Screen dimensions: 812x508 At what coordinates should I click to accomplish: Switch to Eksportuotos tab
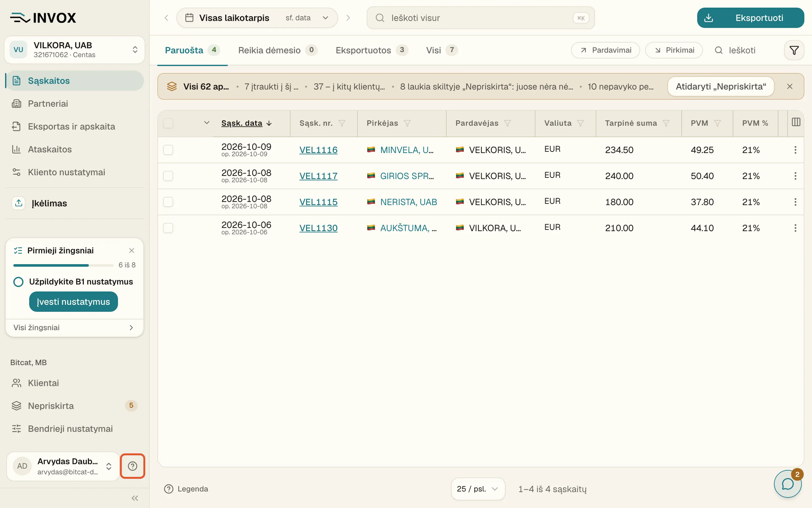(x=372, y=50)
